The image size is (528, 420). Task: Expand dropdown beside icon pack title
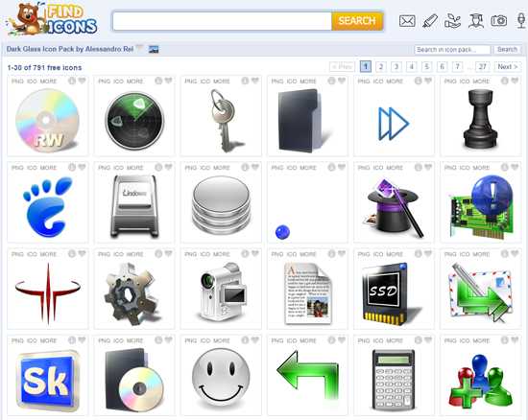click(x=139, y=47)
